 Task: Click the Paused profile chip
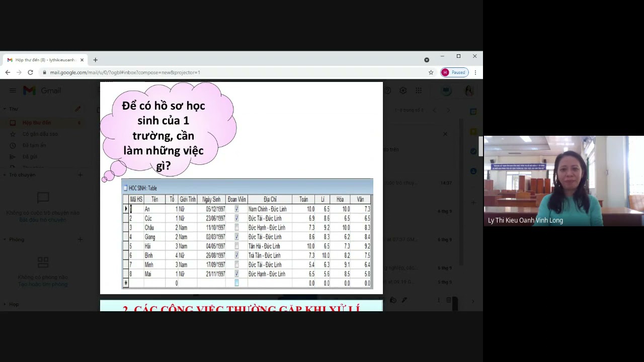[454, 72]
